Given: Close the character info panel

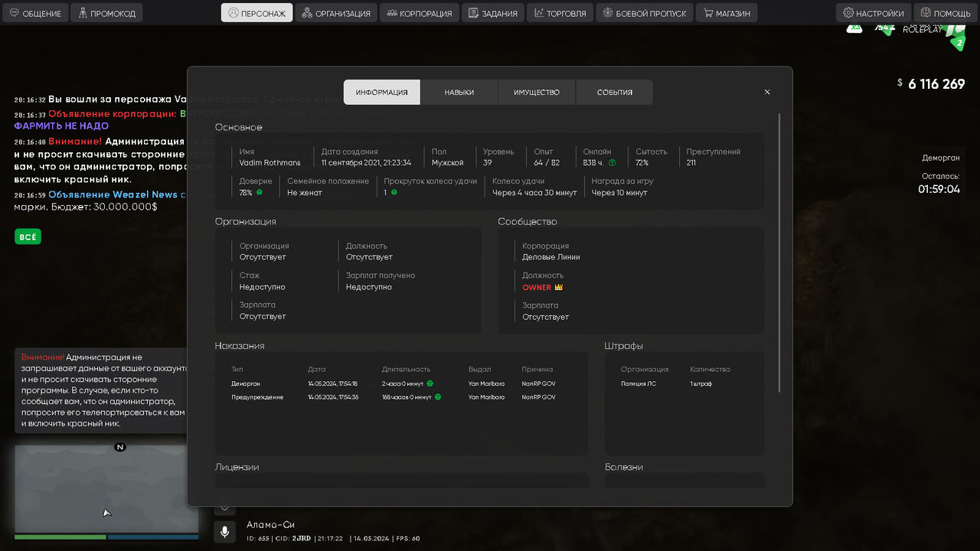Looking at the screenshot, I should point(767,92).
